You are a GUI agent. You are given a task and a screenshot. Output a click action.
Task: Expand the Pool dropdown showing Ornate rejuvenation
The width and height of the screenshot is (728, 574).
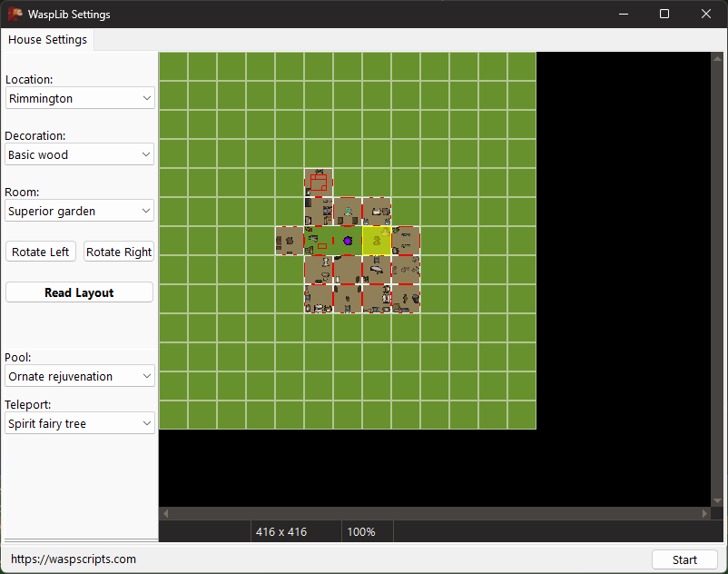(x=80, y=376)
